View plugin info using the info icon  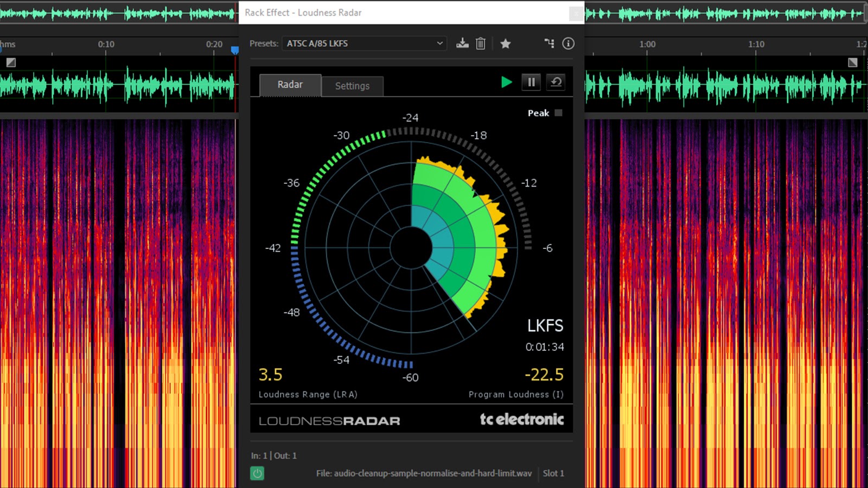click(568, 43)
